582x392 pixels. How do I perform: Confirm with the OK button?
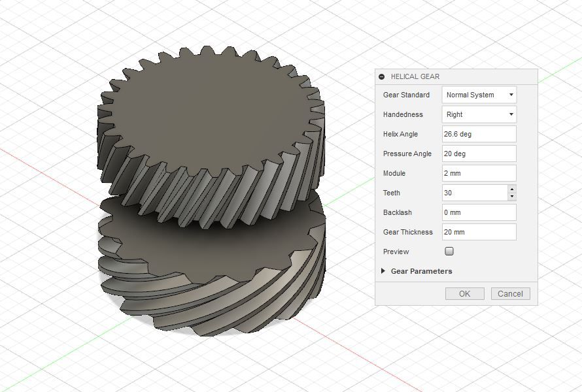[x=465, y=294]
